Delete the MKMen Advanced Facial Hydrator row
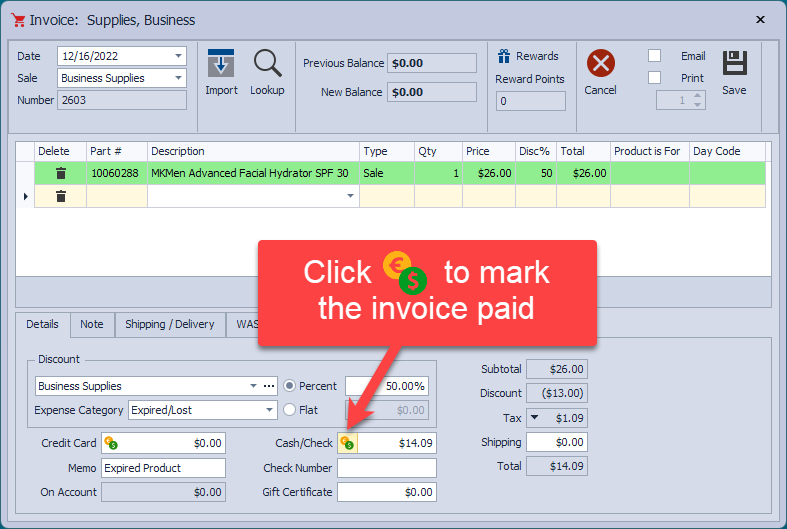The height and width of the screenshot is (529, 787). 61,173
